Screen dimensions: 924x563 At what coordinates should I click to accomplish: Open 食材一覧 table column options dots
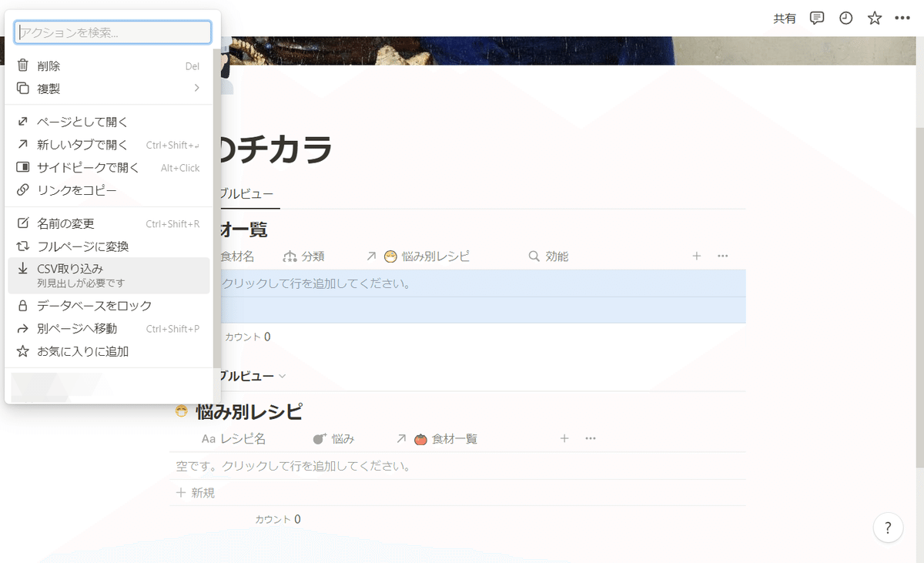tap(722, 256)
